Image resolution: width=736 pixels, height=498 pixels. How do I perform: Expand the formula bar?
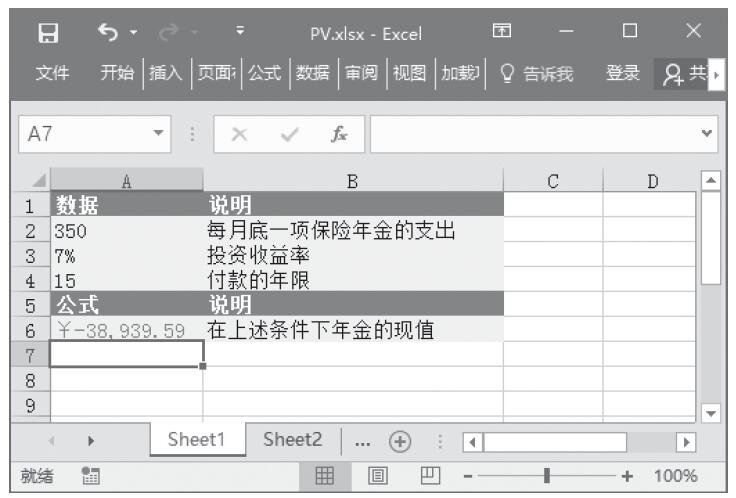click(708, 133)
